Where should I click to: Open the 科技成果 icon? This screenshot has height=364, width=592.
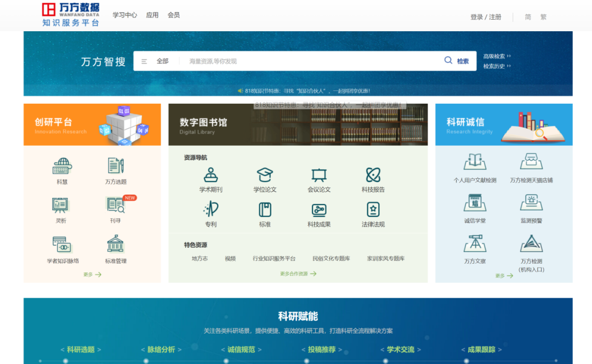click(x=319, y=210)
